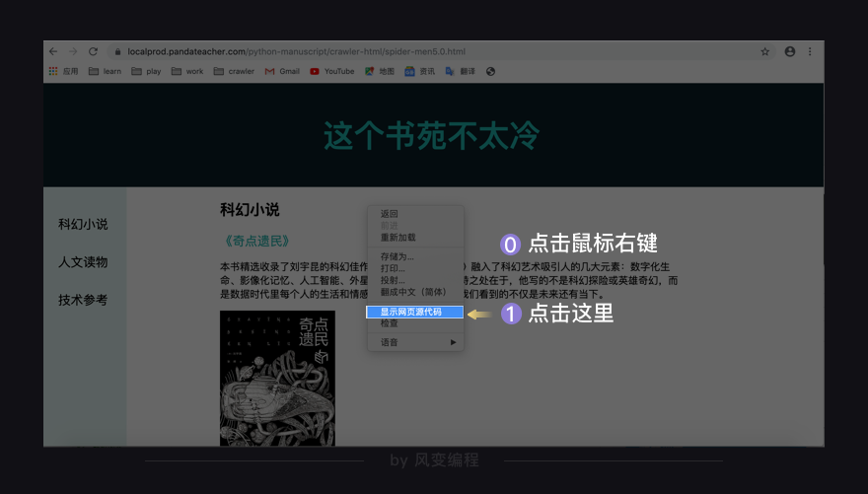Image resolution: width=868 pixels, height=494 pixels.
Task: Click the globe bookmark icon
Action: pos(490,71)
